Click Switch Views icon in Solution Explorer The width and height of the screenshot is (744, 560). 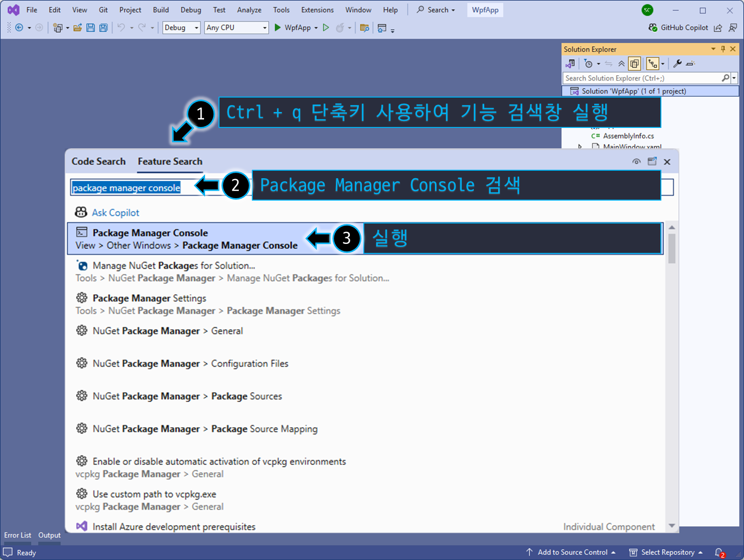570,64
